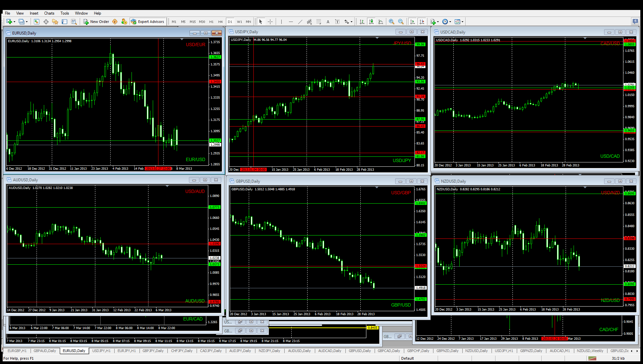The width and height of the screenshot is (643, 364).
Task: Open the View menu
Action: pyautogui.click(x=20, y=13)
